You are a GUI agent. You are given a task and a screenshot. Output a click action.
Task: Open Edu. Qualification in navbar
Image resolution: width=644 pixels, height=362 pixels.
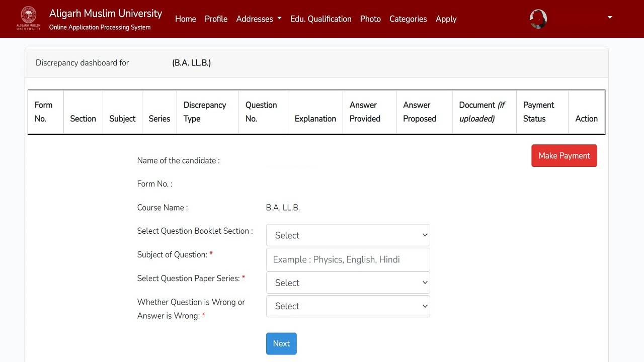(320, 19)
